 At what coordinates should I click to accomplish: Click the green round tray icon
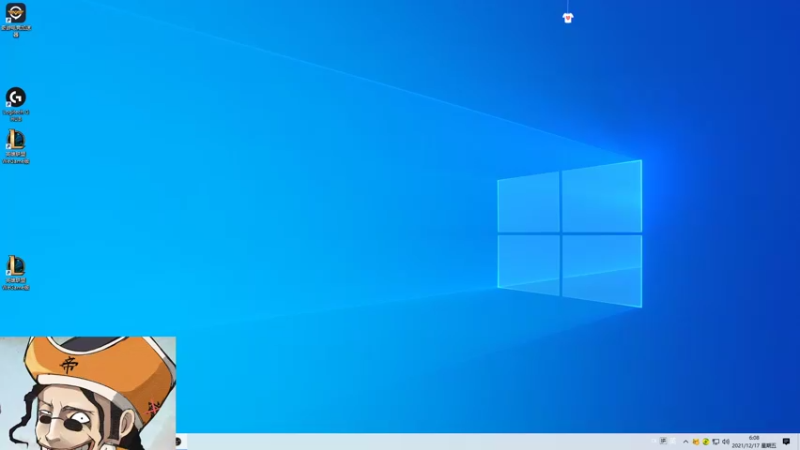coord(706,442)
